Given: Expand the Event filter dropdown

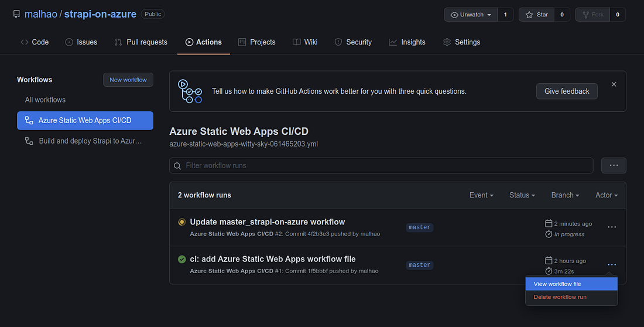Looking at the screenshot, I should 481,195.
